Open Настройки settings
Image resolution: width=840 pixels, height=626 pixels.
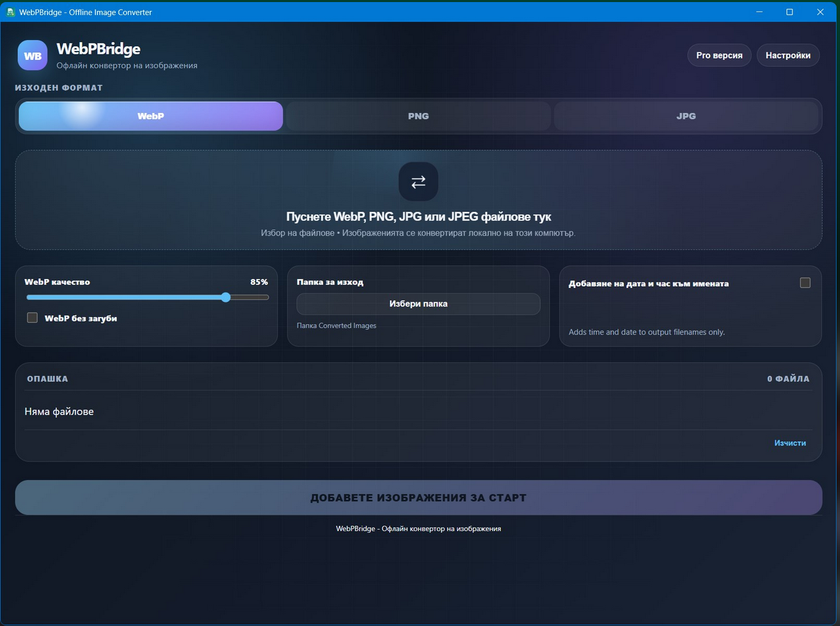(x=788, y=55)
